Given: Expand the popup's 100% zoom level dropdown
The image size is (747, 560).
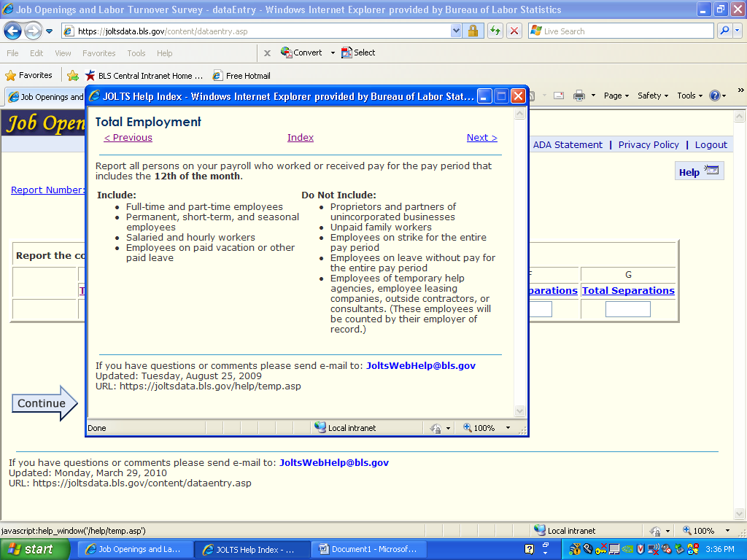Looking at the screenshot, I should (508, 428).
